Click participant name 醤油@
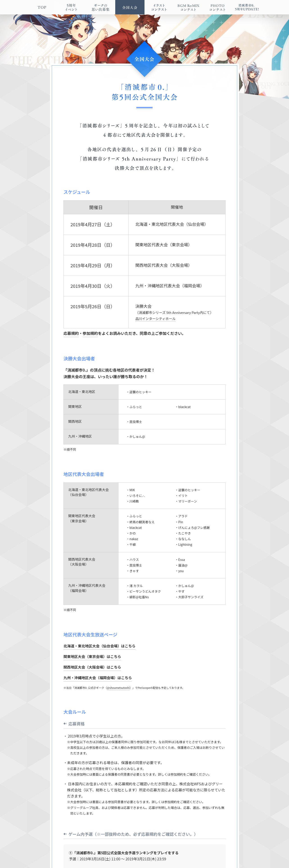 click(x=182, y=565)
